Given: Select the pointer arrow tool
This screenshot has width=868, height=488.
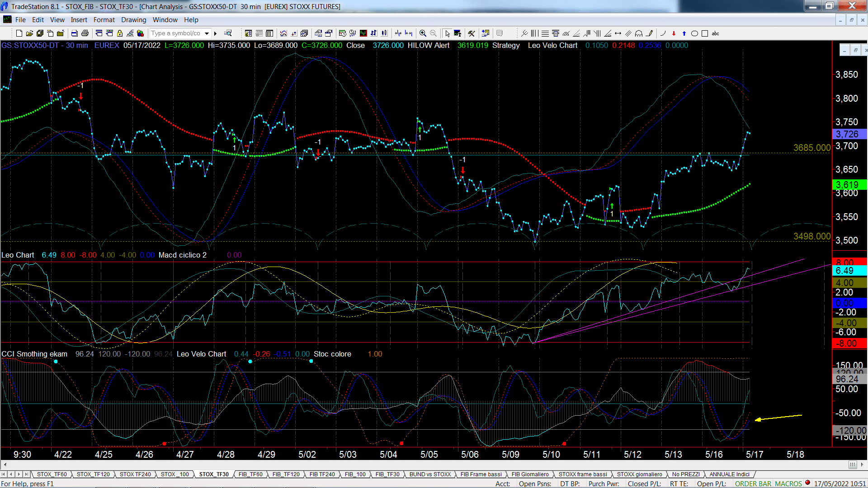Looking at the screenshot, I should coord(447,33).
